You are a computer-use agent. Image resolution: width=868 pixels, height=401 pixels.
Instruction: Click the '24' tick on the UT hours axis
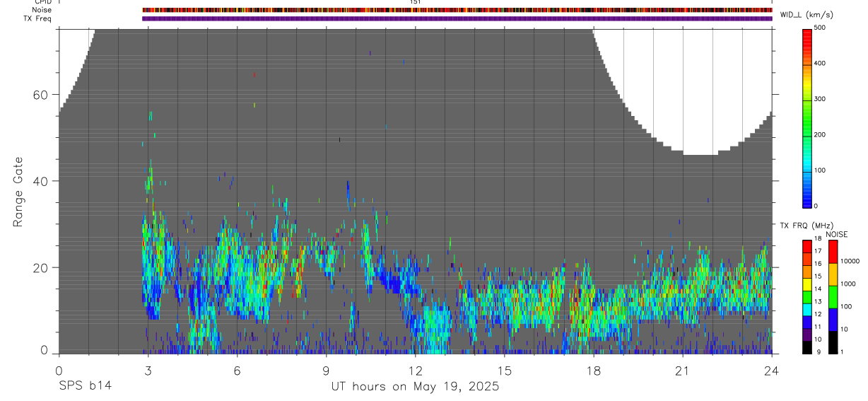click(771, 371)
